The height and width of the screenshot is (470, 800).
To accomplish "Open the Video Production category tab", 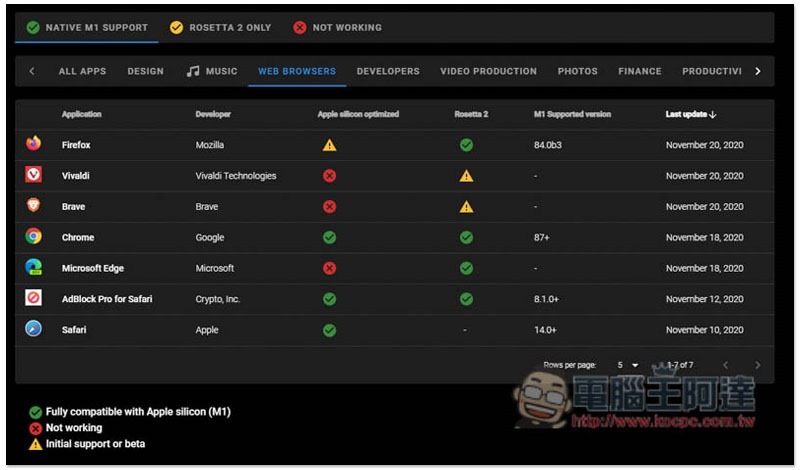I will point(488,71).
